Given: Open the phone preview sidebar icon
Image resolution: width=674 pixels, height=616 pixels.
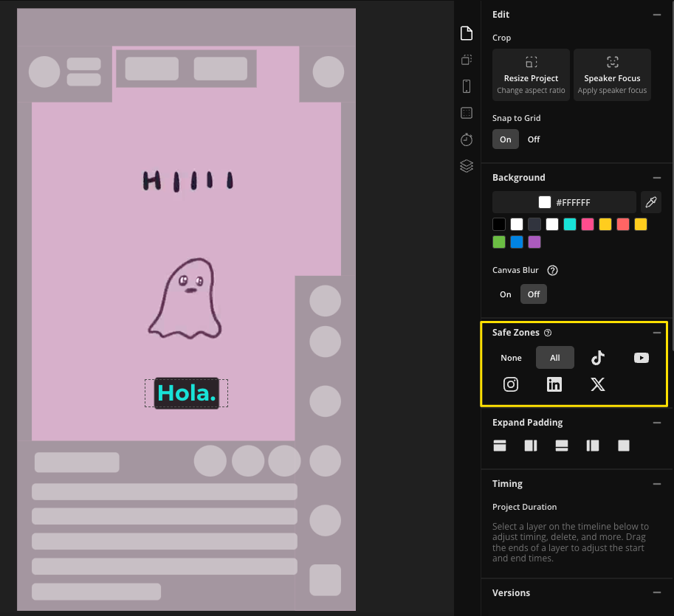Looking at the screenshot, I should tap(467, 86).
